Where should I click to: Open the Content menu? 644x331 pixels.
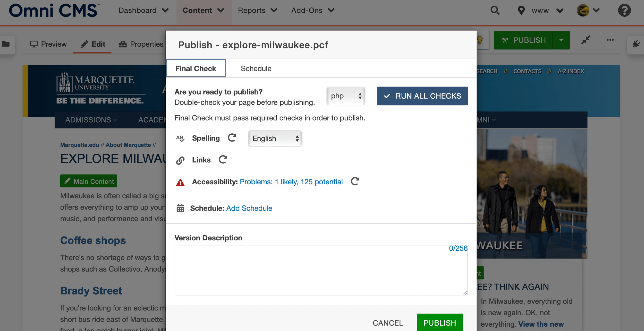click(x=204, y=11)
